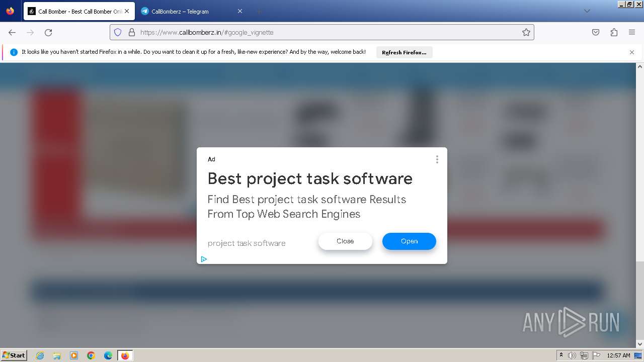
Task: Expand the list all tabs dropdown
Action: pos(587,11)
